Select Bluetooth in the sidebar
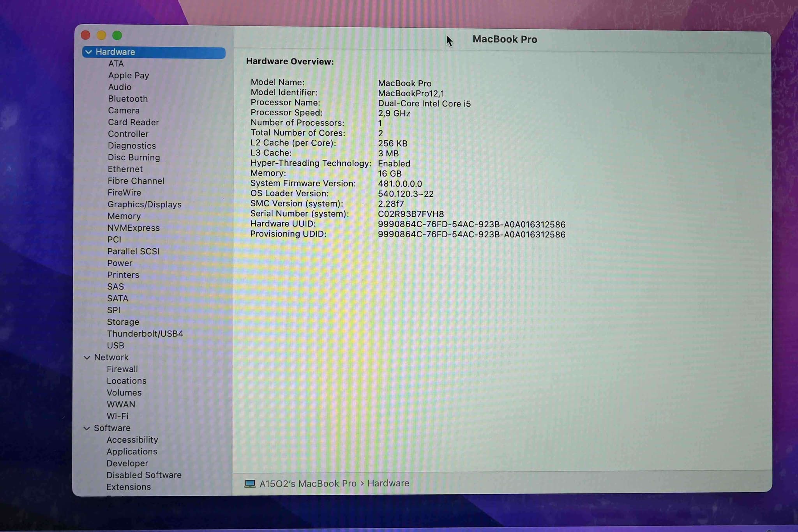Image resolution: width=798 pixels, height=532 pixels. 128,99
